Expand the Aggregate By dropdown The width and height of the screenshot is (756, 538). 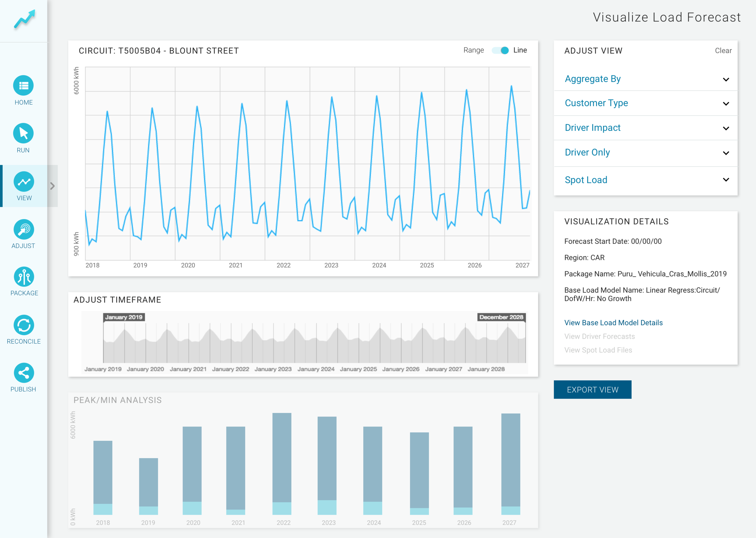[x=645, y=79]
